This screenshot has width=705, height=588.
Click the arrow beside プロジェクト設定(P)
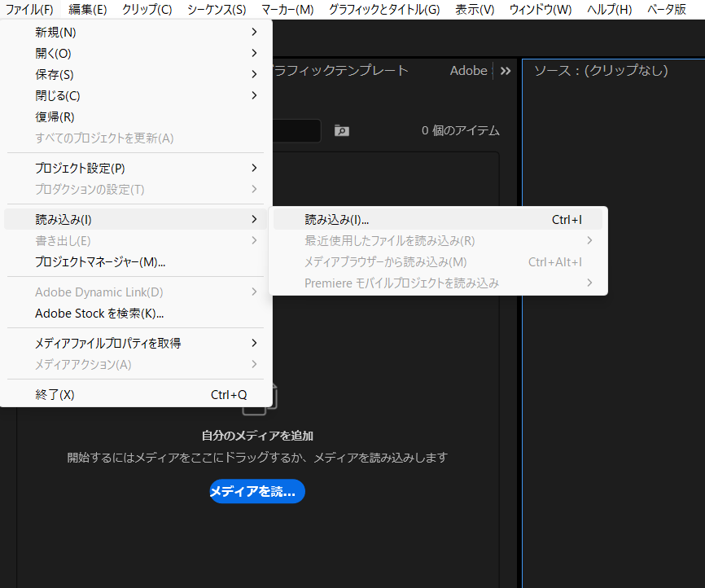[254, 168]
